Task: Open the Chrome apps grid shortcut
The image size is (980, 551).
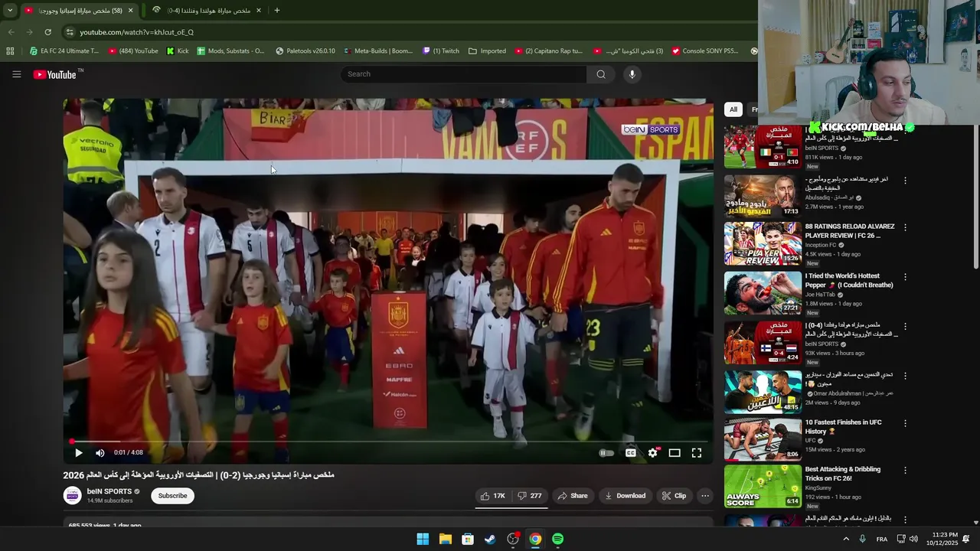Action: pyautogui.click(x=10, y=51)
